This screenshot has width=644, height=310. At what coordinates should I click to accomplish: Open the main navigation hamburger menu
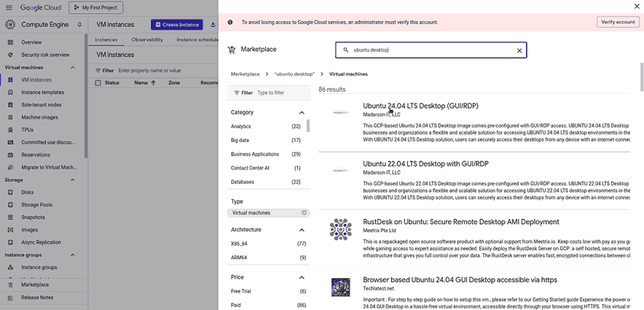9,7
